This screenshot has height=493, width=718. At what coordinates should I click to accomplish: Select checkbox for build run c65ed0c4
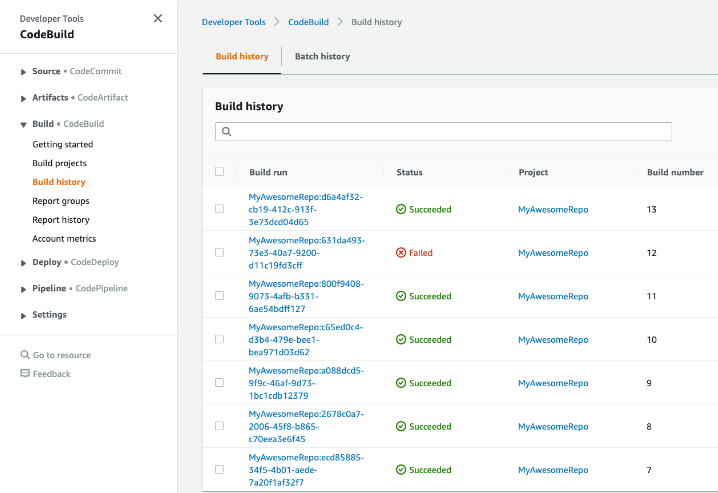pyautogui.click(x=219, y=339)
